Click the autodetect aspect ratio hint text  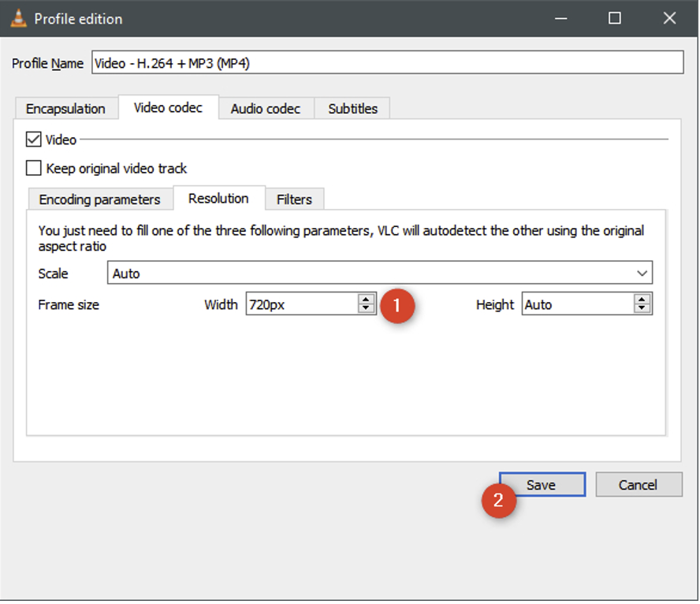(341, 238)
